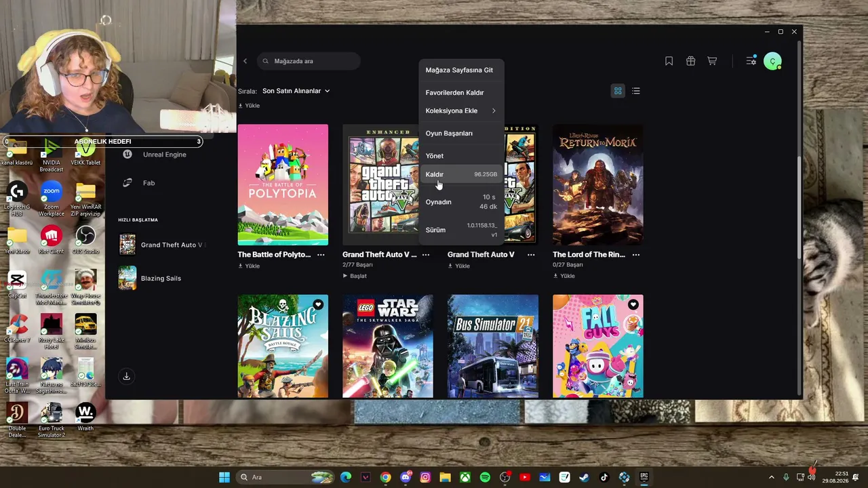The height and width of the screenshot is (488, 868).
Task: Open options menu for Grand Theft Auto V Enhanced
Action: tap(426, 255)
